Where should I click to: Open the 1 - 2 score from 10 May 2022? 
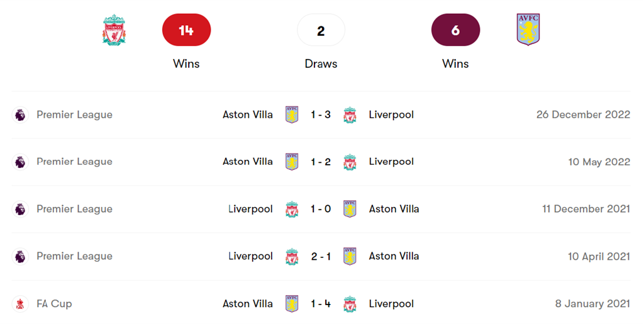pyautogui.click(x=321, y=162)
